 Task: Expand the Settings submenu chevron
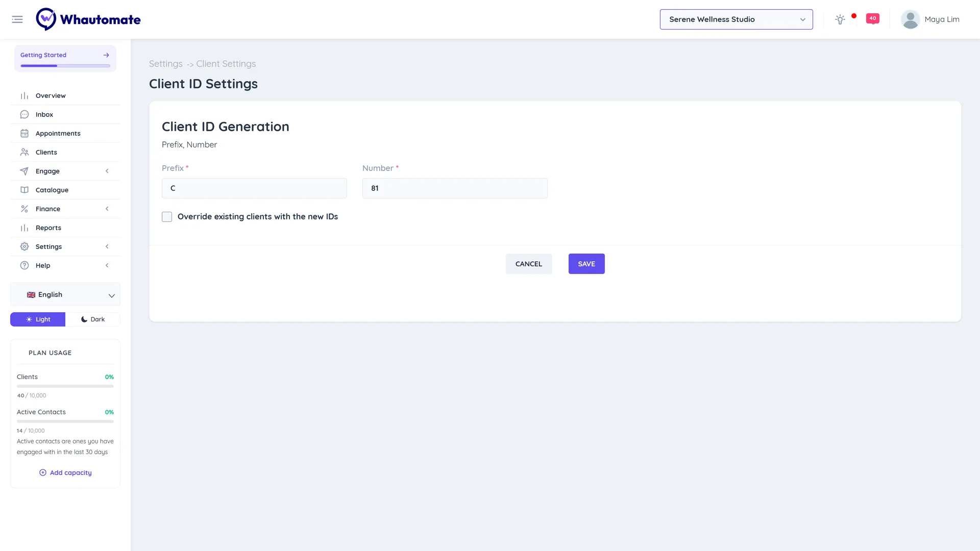click(107, 247)
